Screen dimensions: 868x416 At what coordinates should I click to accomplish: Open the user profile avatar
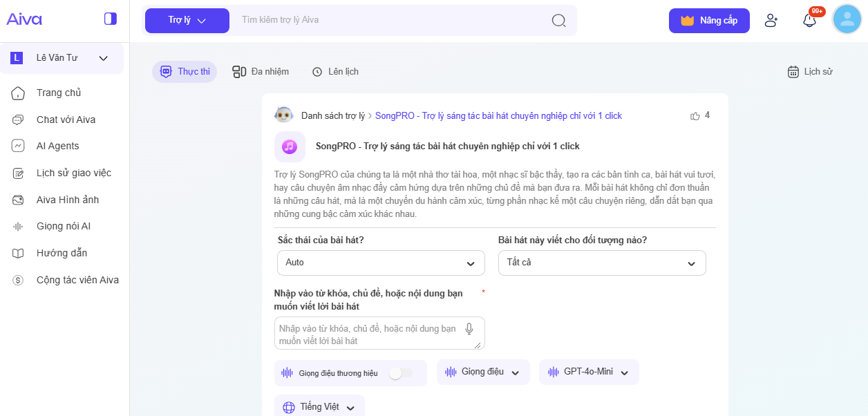pos(847,19)
